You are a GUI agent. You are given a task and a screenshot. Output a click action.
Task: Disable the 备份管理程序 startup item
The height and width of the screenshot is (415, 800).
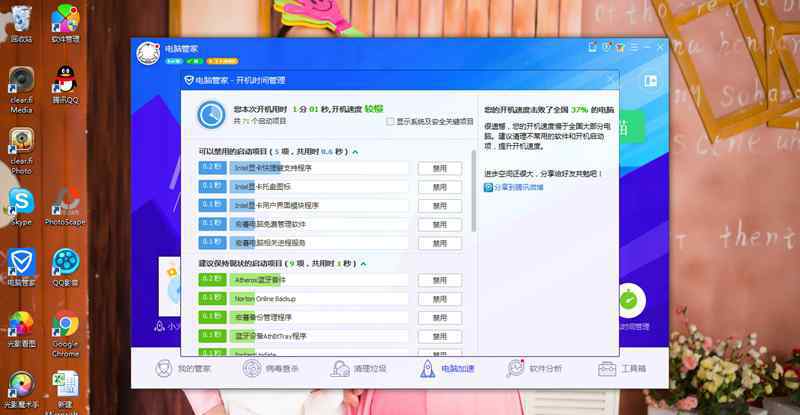pos(440,318)
